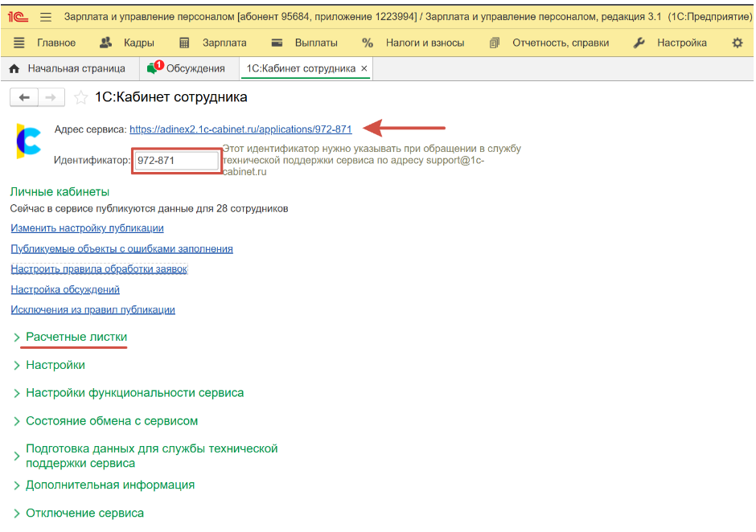Click the Отчетность, справки documents icon
This screenshot has width=756, height=532.
click(x=494, y=43)
